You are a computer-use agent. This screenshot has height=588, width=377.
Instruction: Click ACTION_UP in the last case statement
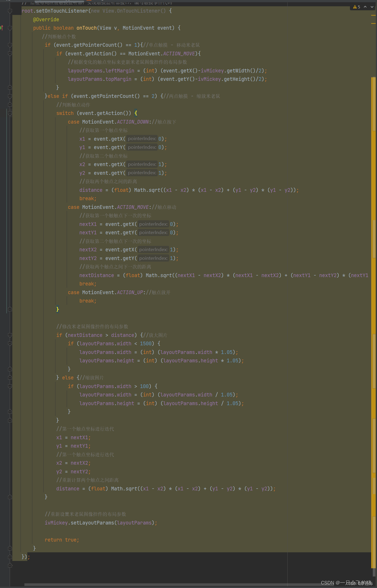(130, 292)
